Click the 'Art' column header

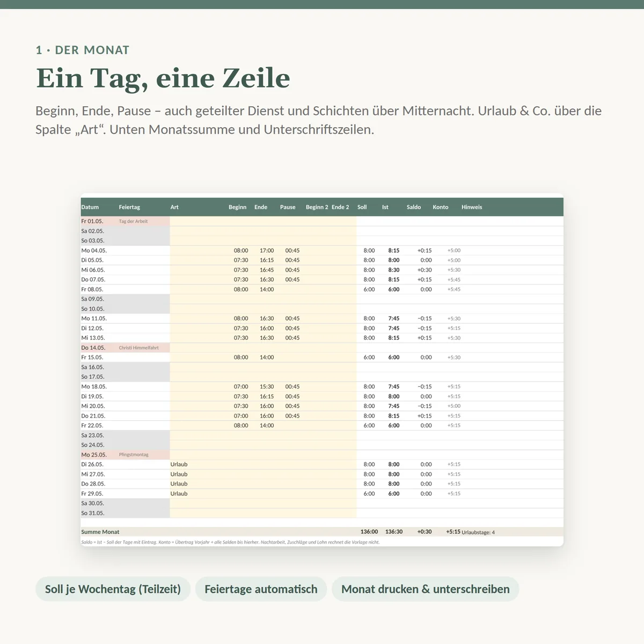pos(174,207)
